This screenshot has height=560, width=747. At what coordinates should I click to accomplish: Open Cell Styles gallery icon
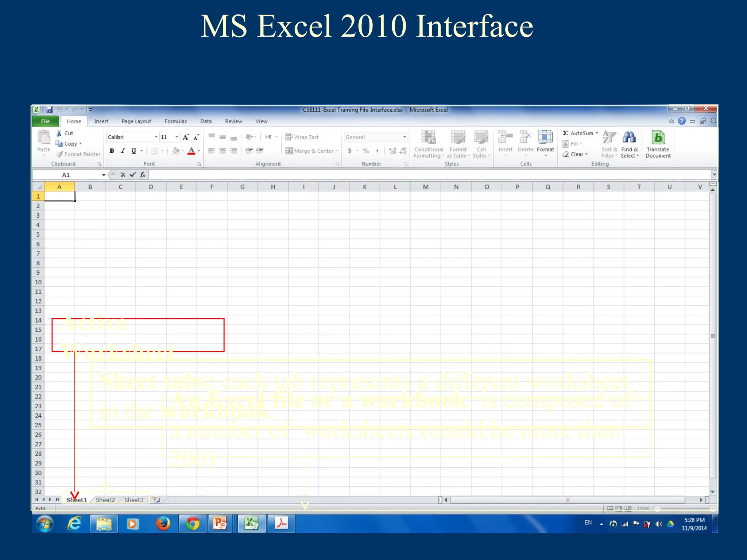(x=481, y=137)
